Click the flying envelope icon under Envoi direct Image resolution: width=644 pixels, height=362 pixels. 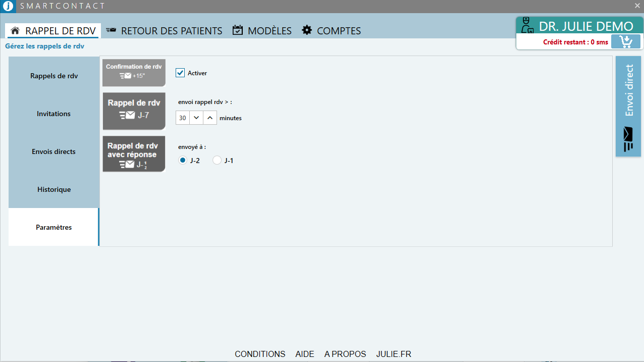[628, 139]
